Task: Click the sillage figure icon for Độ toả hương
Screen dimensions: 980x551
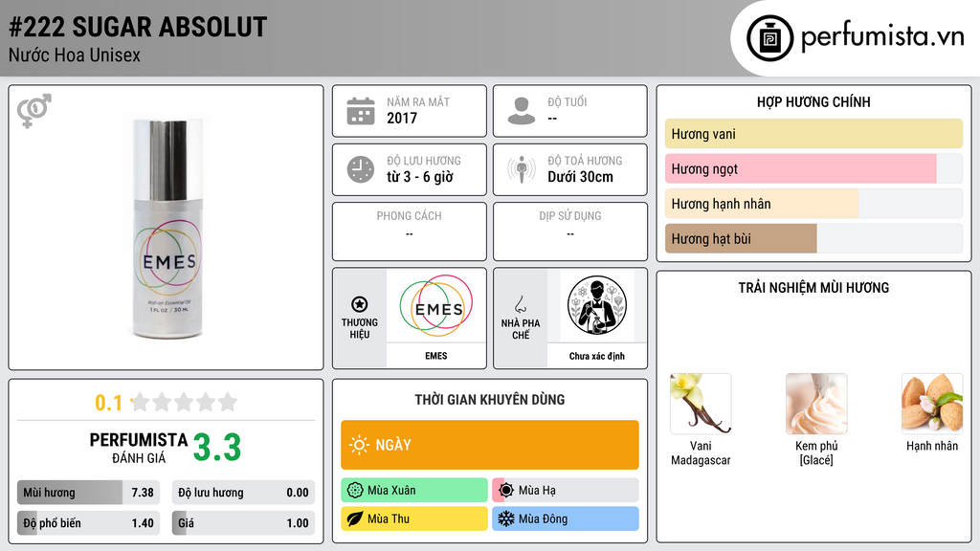Action: click(522, 169)
